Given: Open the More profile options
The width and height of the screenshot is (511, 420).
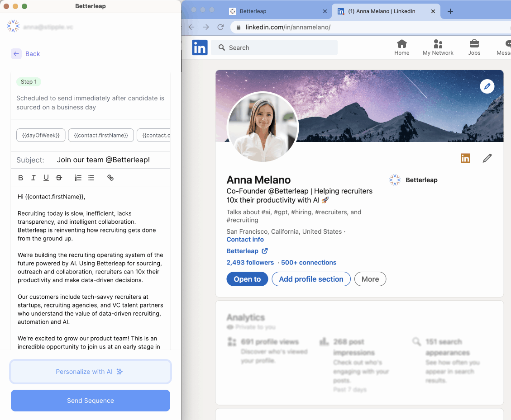Looking at the screenshot, I should pyautogui.click(x=370, y=279).
